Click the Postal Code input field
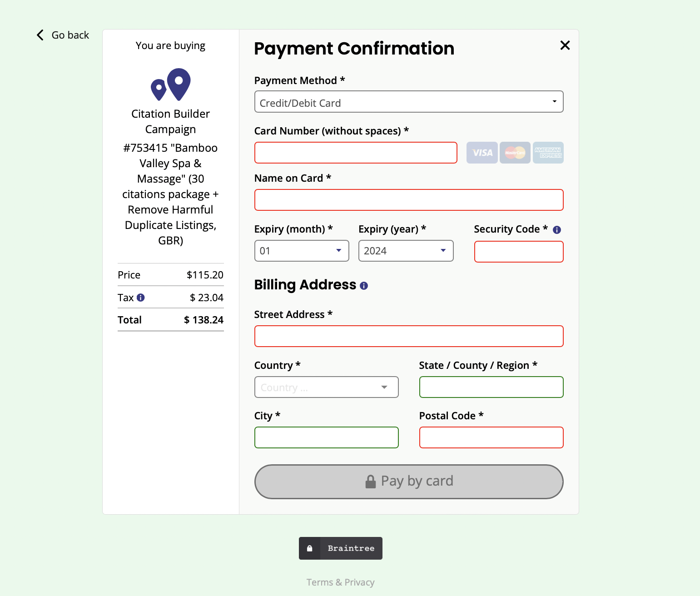The image size is (700, 596). [491, 437]
